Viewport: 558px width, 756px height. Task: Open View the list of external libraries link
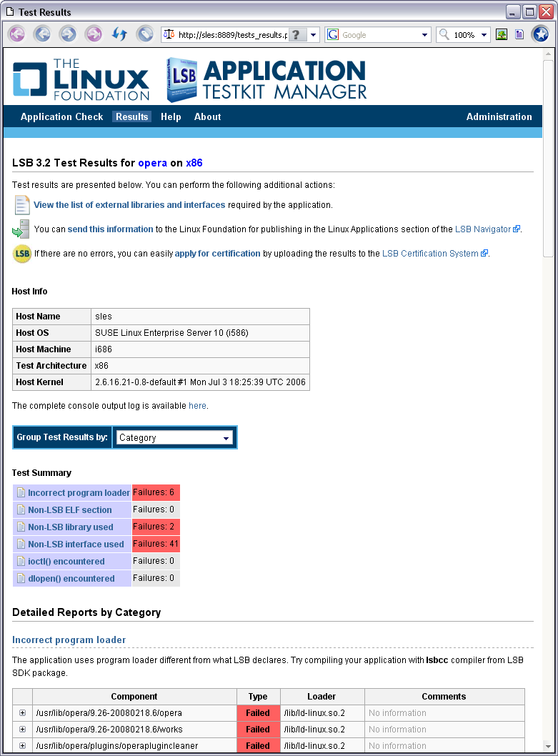[x=129, y=205]
